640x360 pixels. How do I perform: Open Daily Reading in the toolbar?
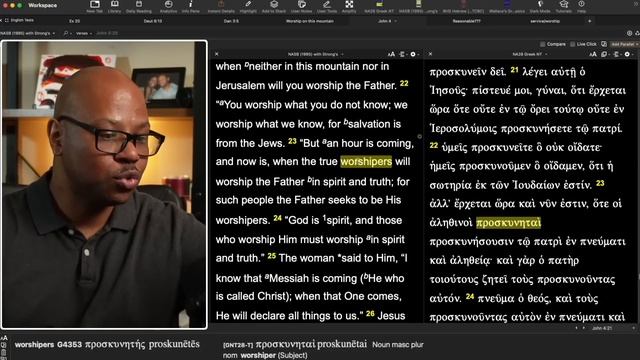click(139, 7)
